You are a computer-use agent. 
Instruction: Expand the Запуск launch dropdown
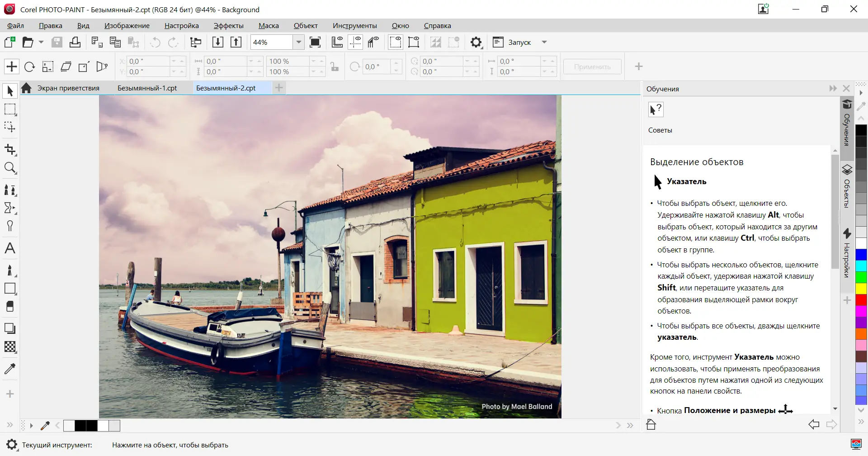pos(544,43)
